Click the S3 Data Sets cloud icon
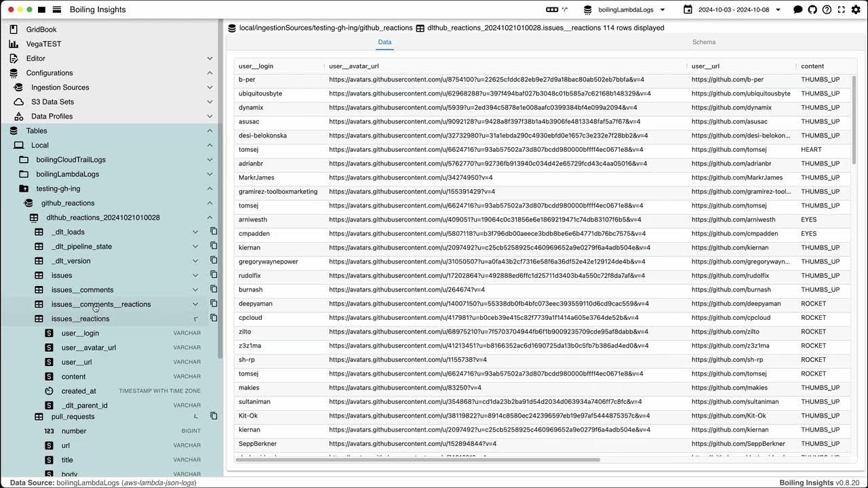This screenshot has height=488, width=868. pyautogui.click(x=18, y=102)
